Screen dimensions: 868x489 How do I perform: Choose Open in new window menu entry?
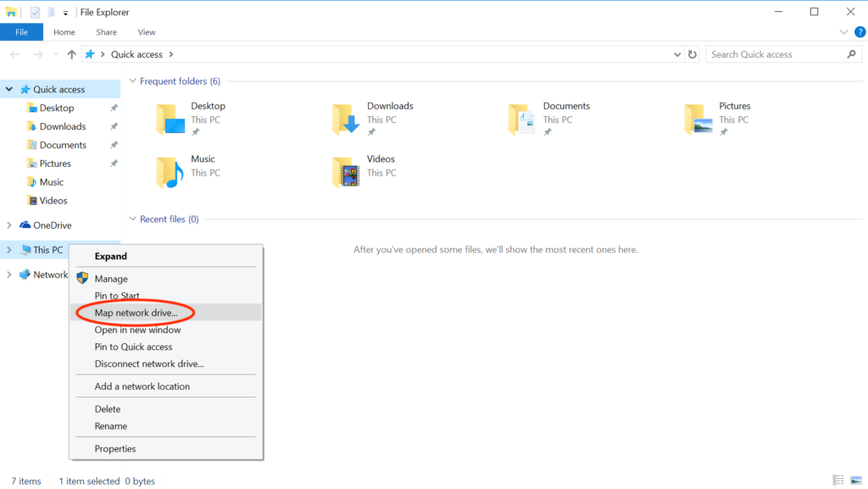pos(166,330)
